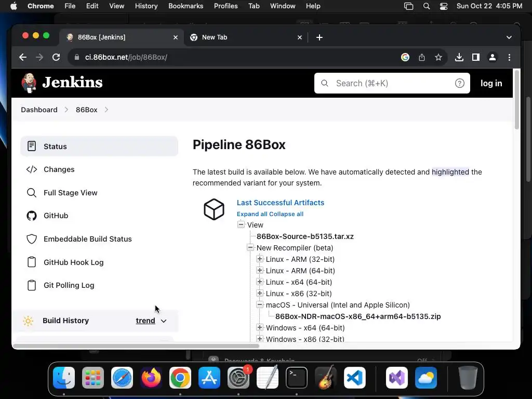532x399 pixels.
Task: Click the address bar URL
Action: 126,57
